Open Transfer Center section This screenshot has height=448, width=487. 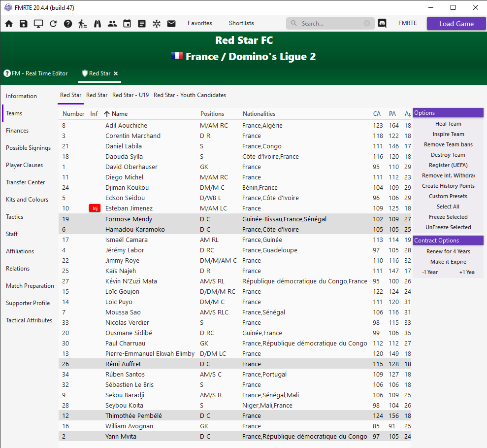(x=25, y=182)
